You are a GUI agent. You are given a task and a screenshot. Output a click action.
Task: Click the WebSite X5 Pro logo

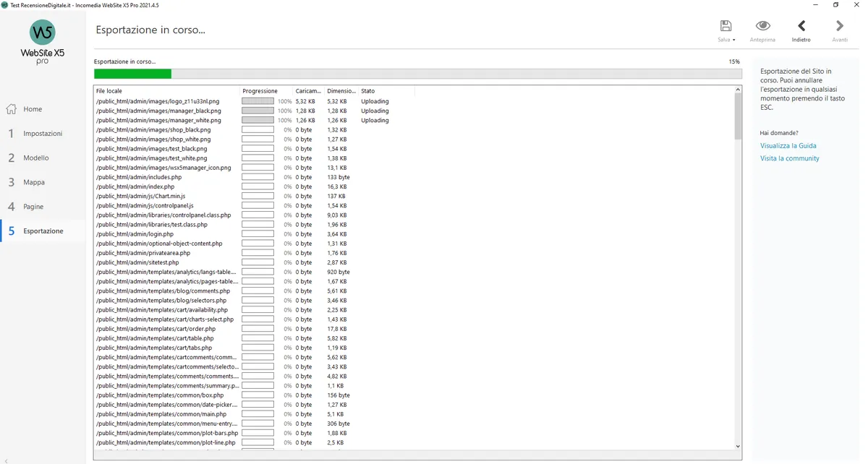43,42
